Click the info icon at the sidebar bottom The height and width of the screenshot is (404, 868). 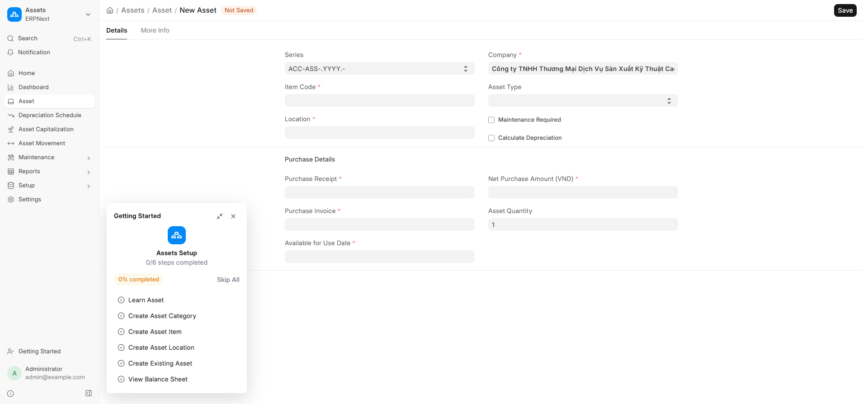[10, 394]
